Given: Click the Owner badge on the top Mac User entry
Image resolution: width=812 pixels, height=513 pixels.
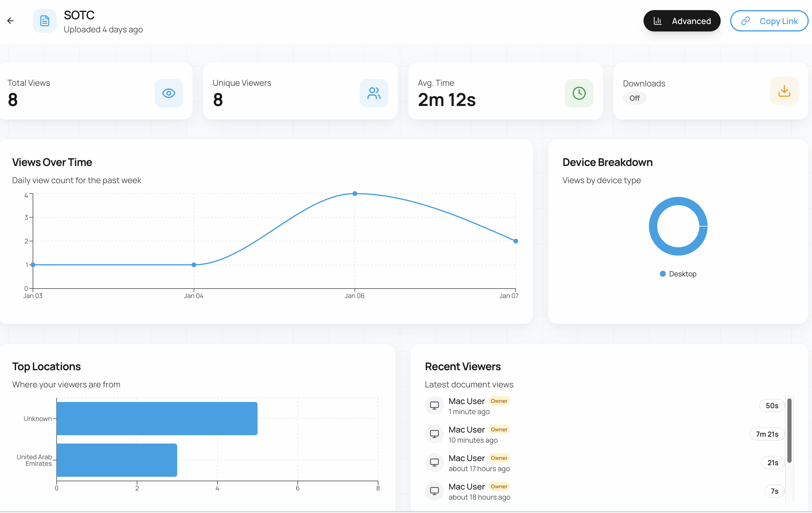Looking at the screenshot, I should [499, 401].
